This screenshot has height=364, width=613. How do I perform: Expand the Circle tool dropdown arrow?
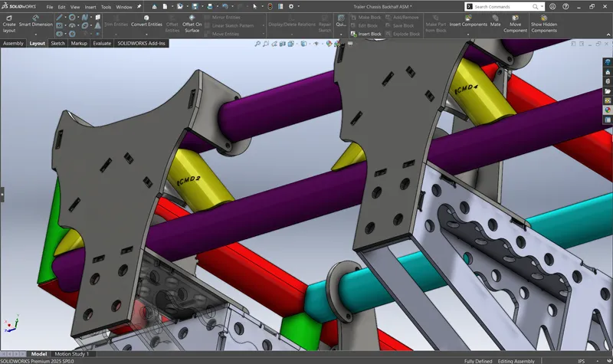click(78, 17)
